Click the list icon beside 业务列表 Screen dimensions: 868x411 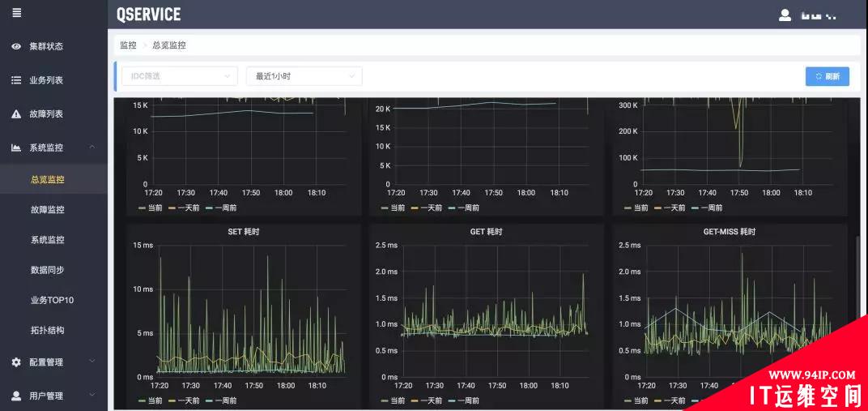click(17, 80)
